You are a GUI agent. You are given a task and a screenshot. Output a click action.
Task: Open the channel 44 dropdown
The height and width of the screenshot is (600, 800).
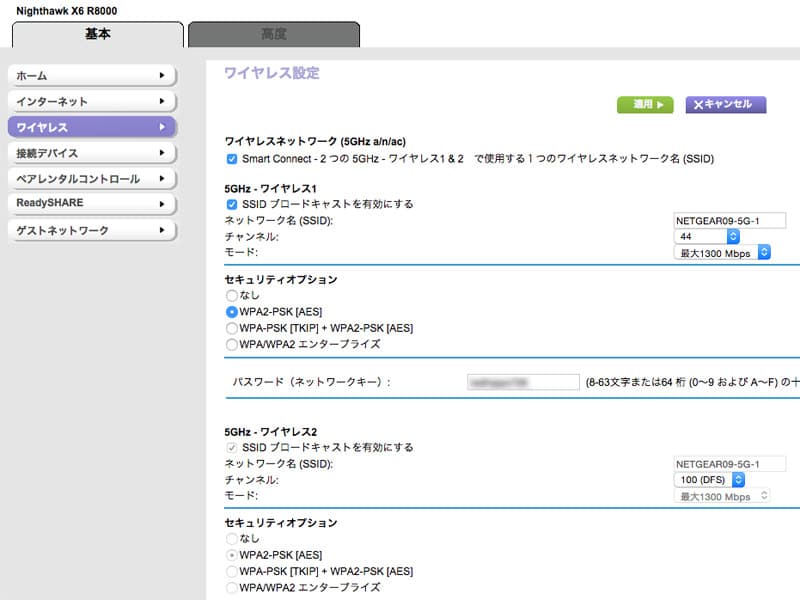(x=708, y=237)
